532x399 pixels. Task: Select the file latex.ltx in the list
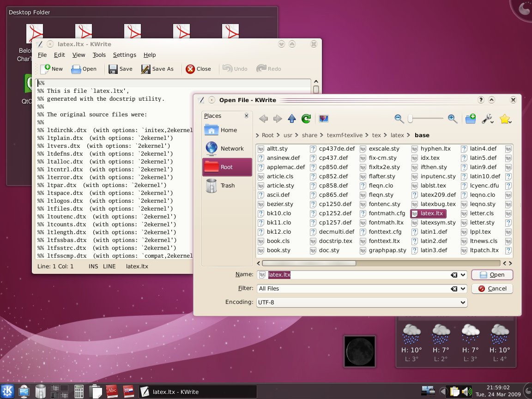(428, 213)
